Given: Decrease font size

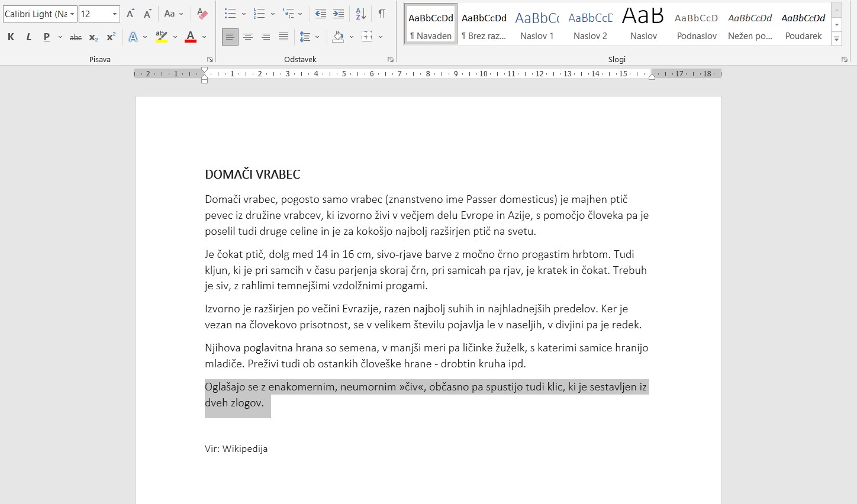Looking at the screenshot, I should (147, 14).
